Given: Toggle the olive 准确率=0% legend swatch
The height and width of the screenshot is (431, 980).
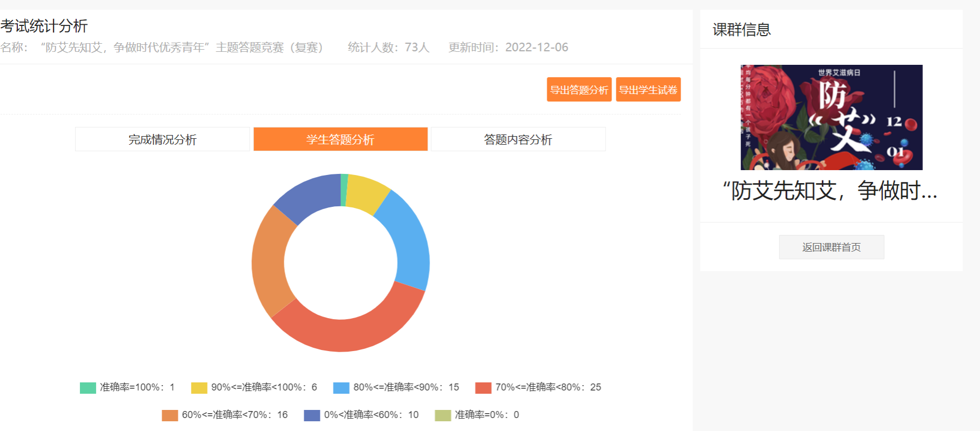Looking at the screenshot, I should [x=442, y=415].
